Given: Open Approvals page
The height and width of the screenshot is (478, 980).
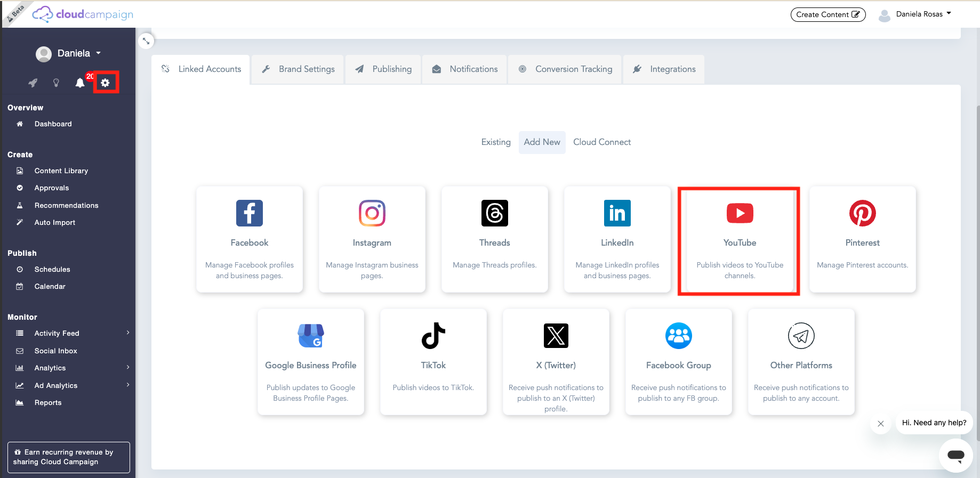Looking at the screenshot, I should coord(52,188).
